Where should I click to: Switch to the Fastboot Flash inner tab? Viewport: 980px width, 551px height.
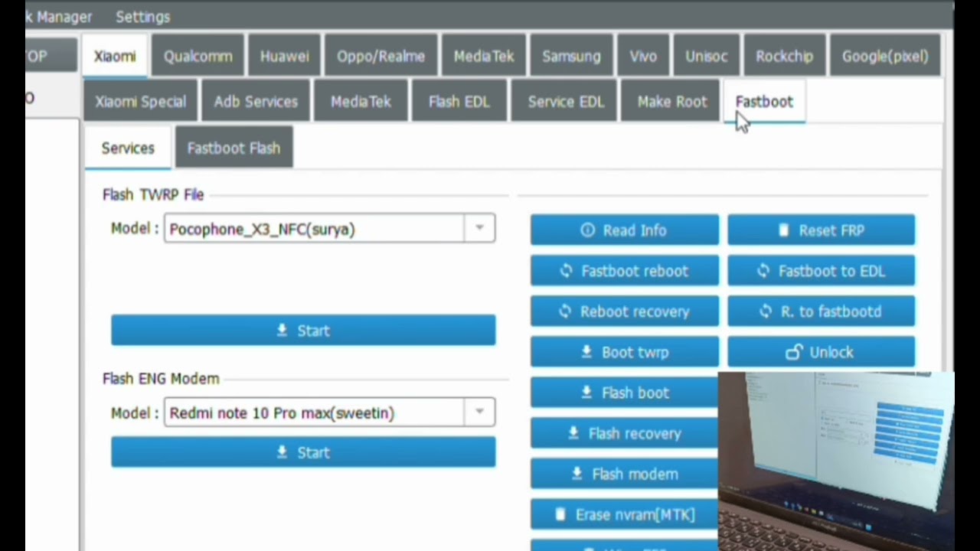coord(234,148)
